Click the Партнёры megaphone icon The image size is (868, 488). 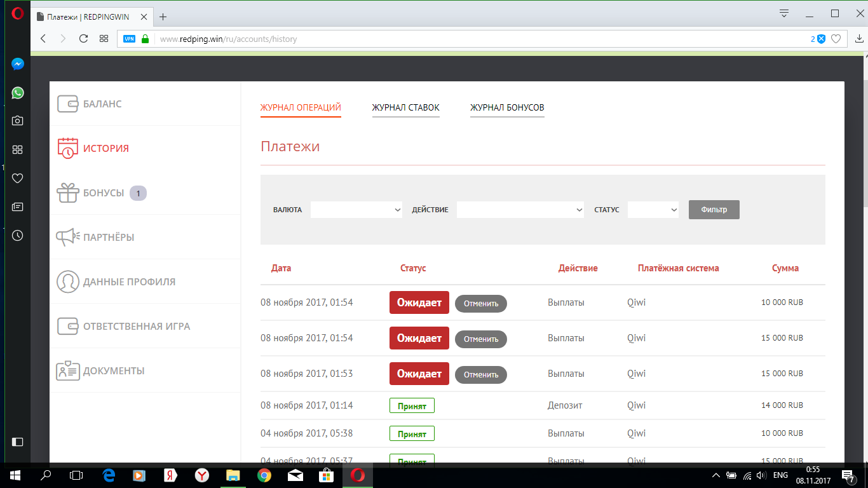click(67, 237)
